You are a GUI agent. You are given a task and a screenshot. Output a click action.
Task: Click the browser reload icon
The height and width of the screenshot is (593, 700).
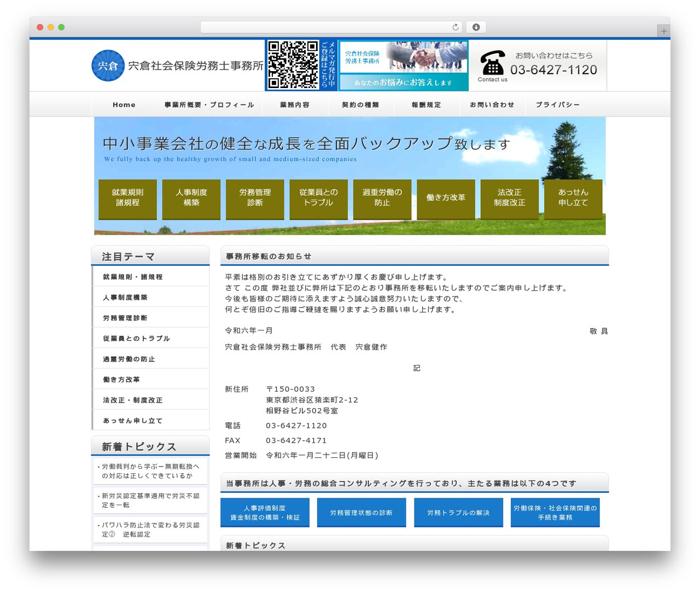click(x=455, y=27)
